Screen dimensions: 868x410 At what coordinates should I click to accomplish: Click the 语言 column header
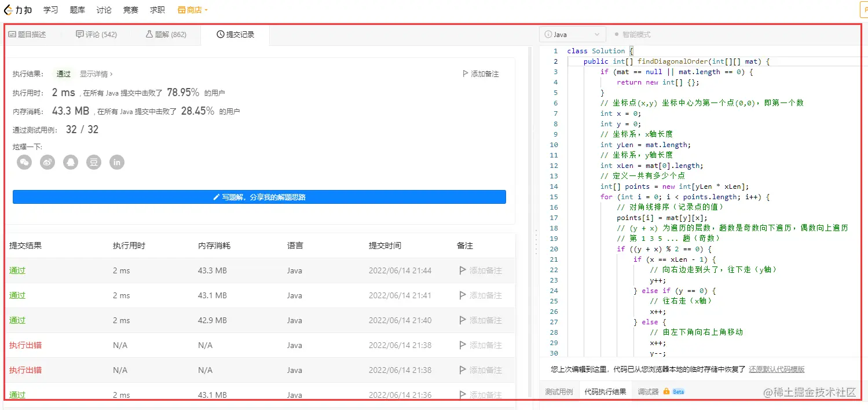pos(295,246)
